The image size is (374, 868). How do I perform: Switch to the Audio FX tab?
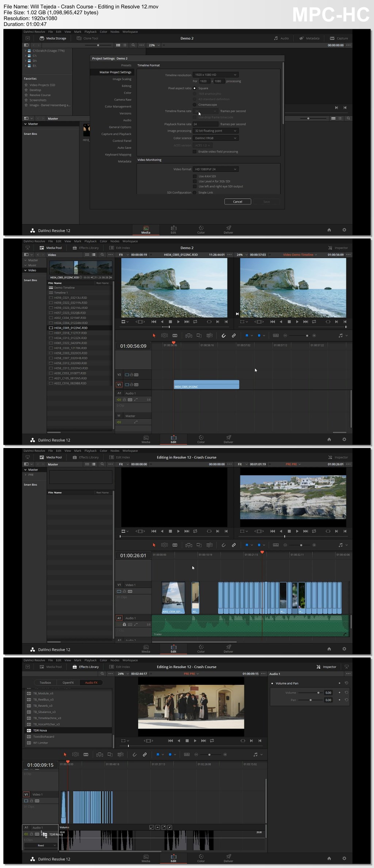click(91, 683)
